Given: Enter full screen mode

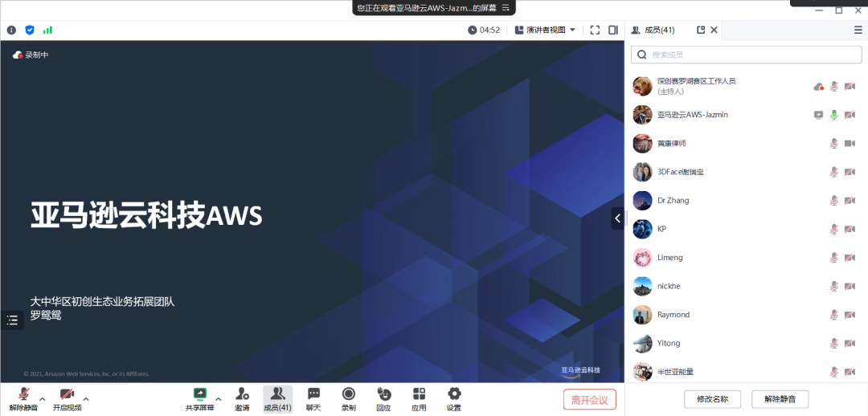Looking at the screenshot, I should [x=595, y=30].
